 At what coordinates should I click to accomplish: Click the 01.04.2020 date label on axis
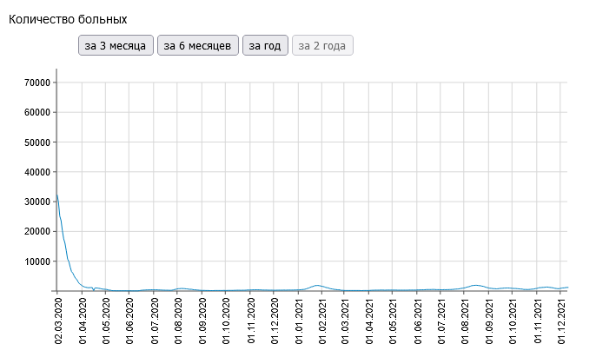[x=83, y=321]
